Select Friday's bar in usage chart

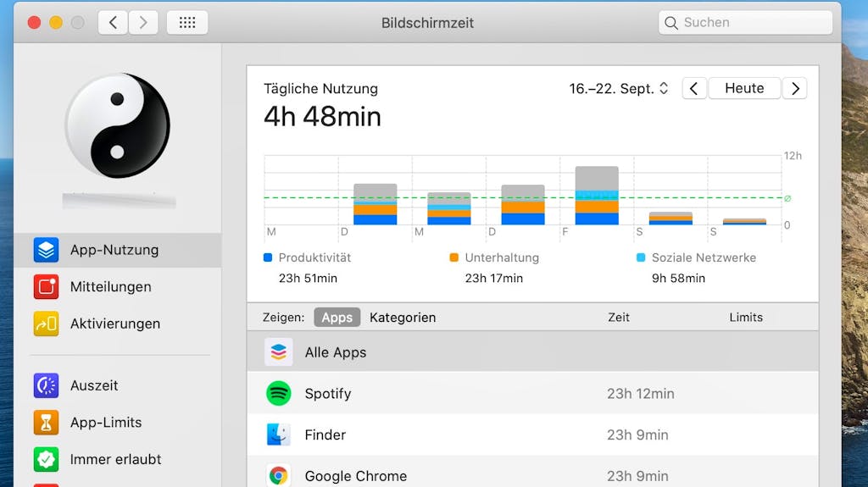(597, 196)
